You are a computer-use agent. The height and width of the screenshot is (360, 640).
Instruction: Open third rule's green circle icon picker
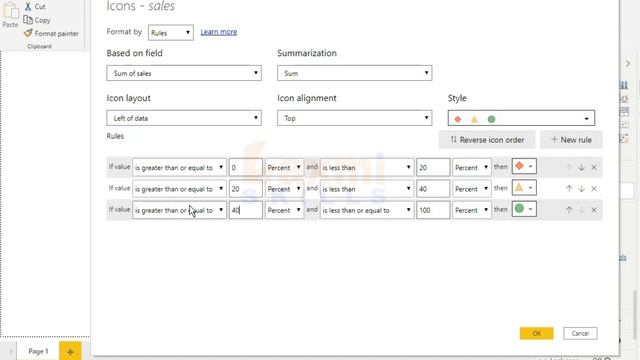[524, 209]
